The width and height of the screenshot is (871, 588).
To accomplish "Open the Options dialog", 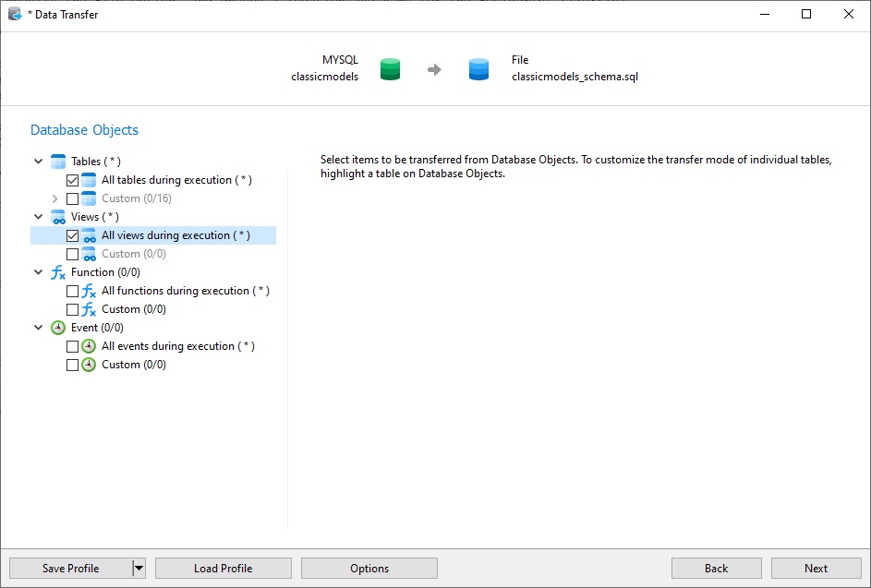I will click(x=369, y=568).
